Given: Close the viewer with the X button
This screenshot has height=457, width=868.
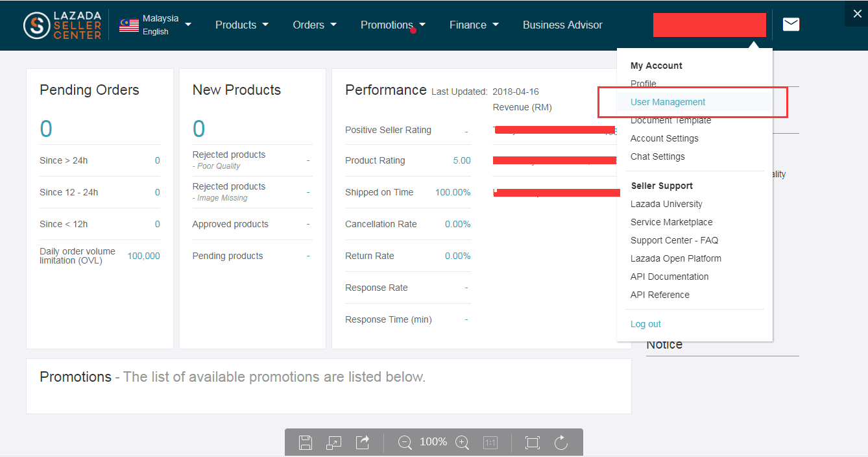Looking at the screenshot, I should tap(857, 14).
